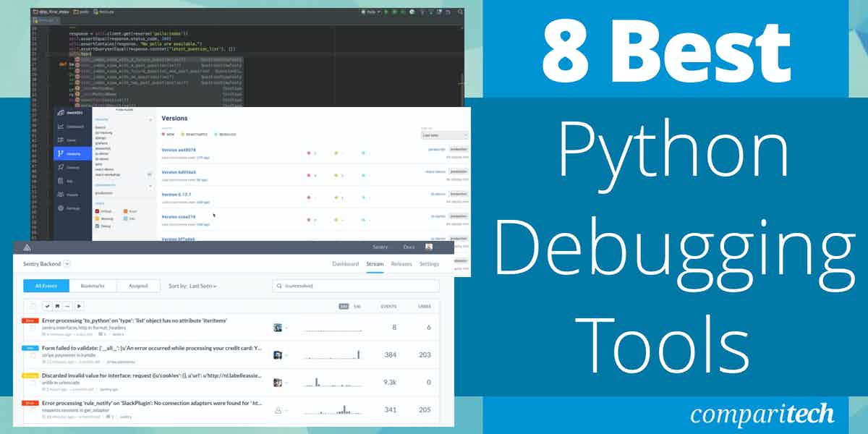Image resolution: width=868 pixels, height=434 pixels.
Task: Toggle the Warning severity checkbox in the legend
Action: click(98, 218)
